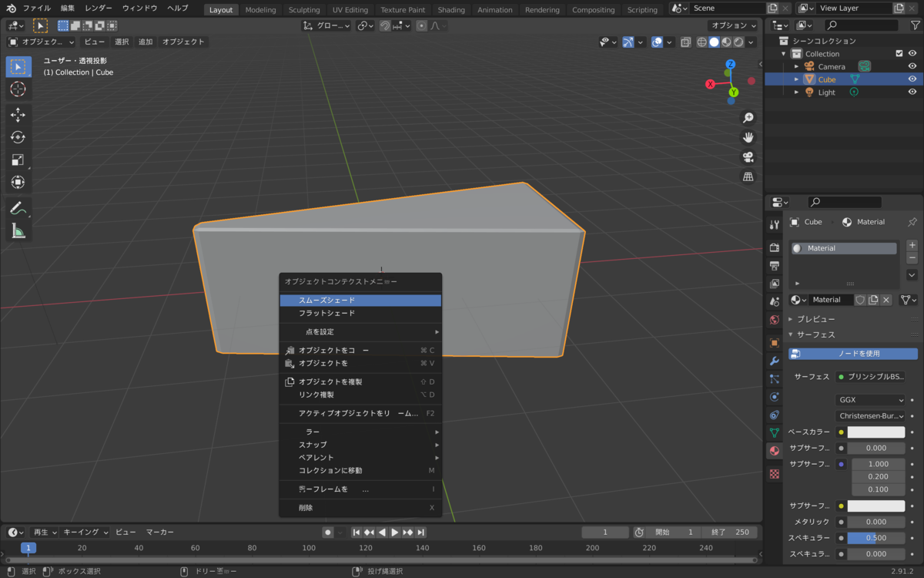Toggle proportional editing in header
Viewport: 924px width, 578px height.
421,26
